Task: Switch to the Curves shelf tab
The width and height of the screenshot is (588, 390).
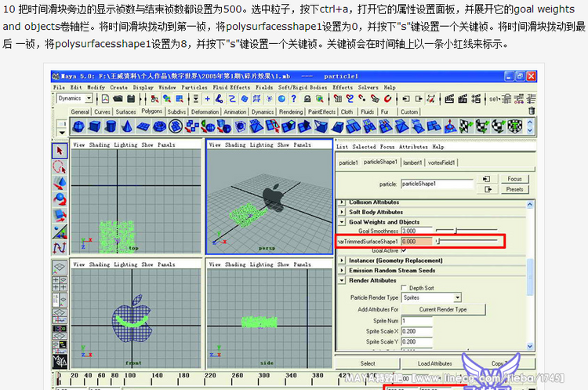Action: (x=103, y=112)
